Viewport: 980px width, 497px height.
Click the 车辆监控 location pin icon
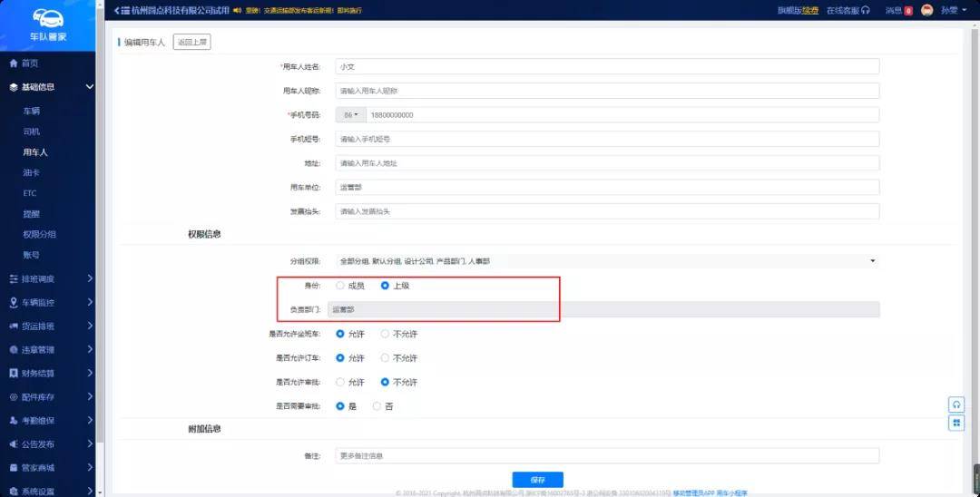(14, 302)
